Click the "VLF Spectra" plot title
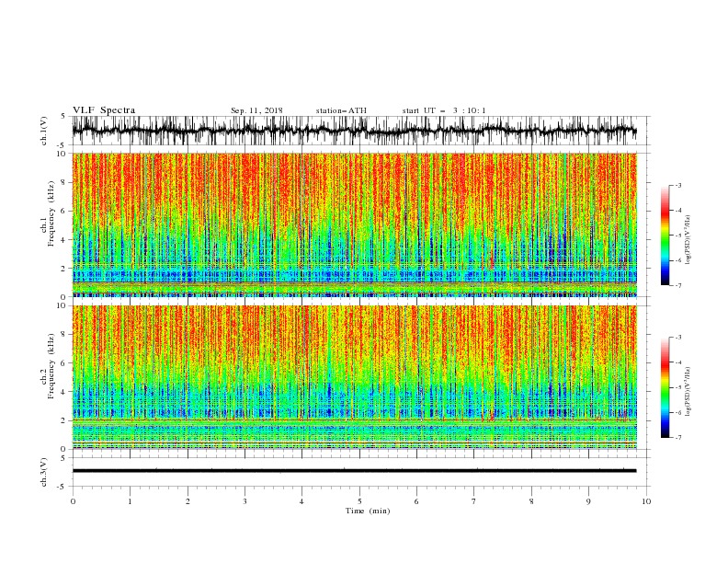Image resolution: width=728 pixels, height=563 pixels. coord(104,110)
